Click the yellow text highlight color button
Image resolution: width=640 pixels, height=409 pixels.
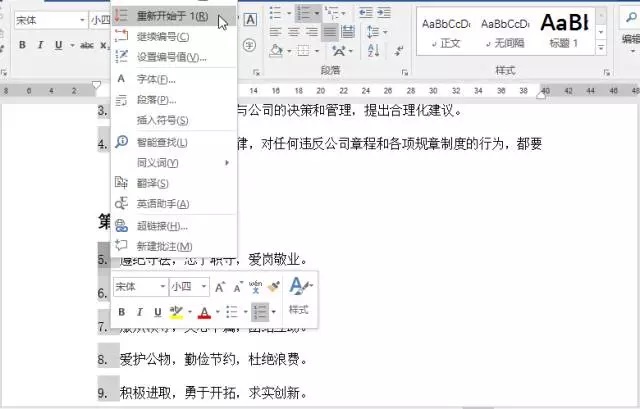176,312
